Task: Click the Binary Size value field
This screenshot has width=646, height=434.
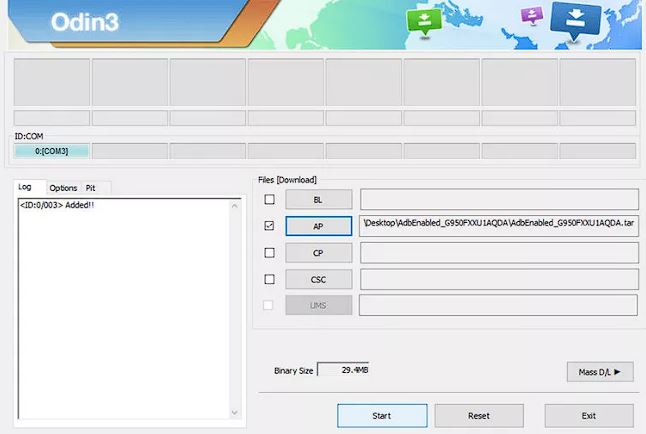Action: click(343, 370)
